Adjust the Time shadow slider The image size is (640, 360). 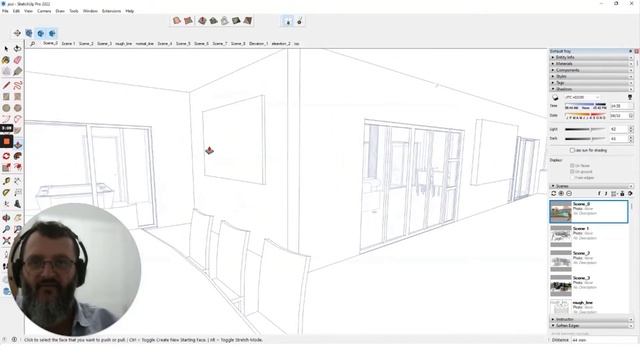(x=586, y=104)
